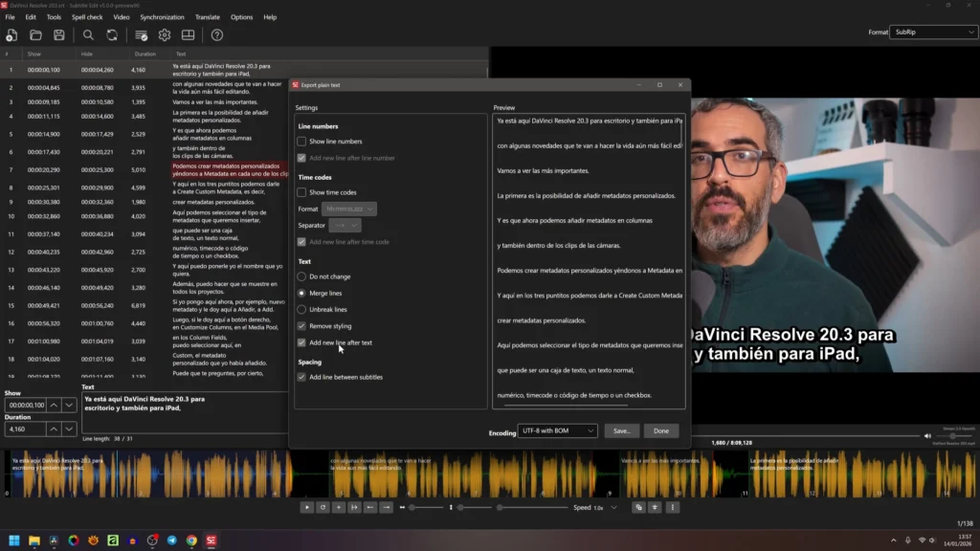Click the volume speaker icon under video

927,436
